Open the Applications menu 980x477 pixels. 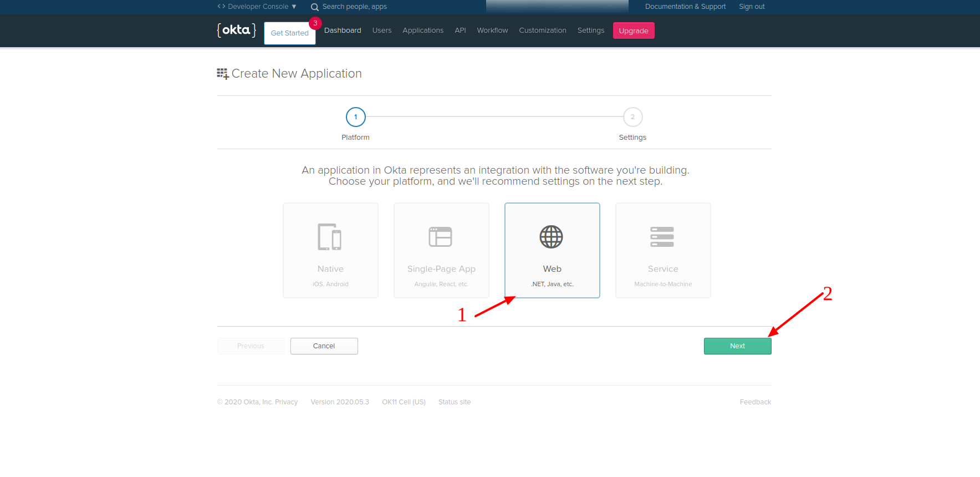point(423,31)
